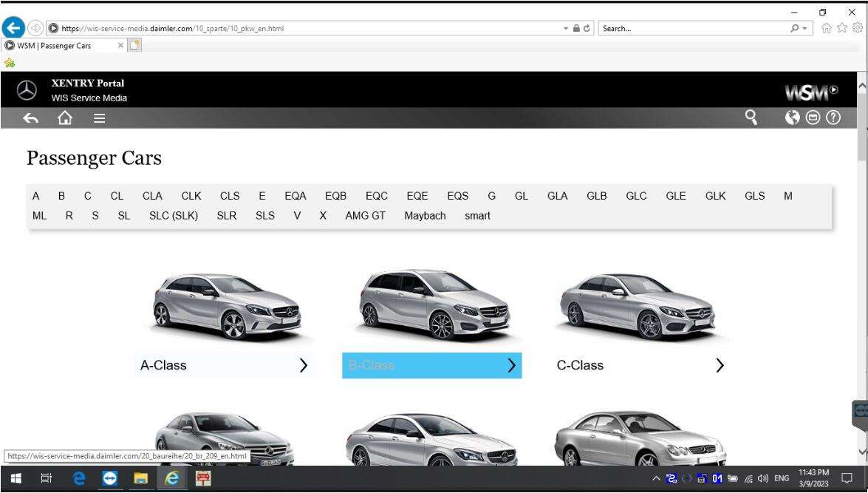Open Task View on taskbar
This screenshot has width=868, height=493.
click(47, 479)
